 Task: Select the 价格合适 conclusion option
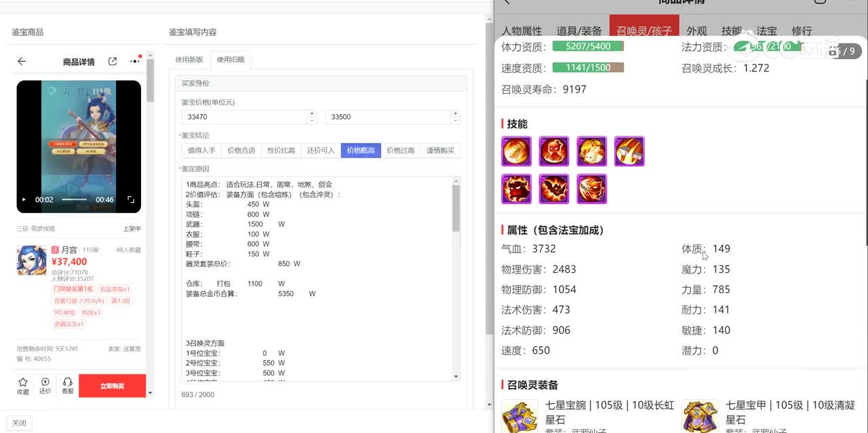click(x=241, y=151)
